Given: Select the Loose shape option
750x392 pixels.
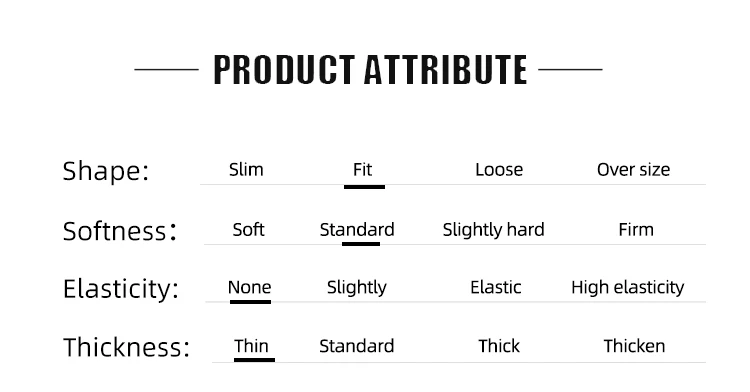Looking at the screenshot, I should [499, 170].
